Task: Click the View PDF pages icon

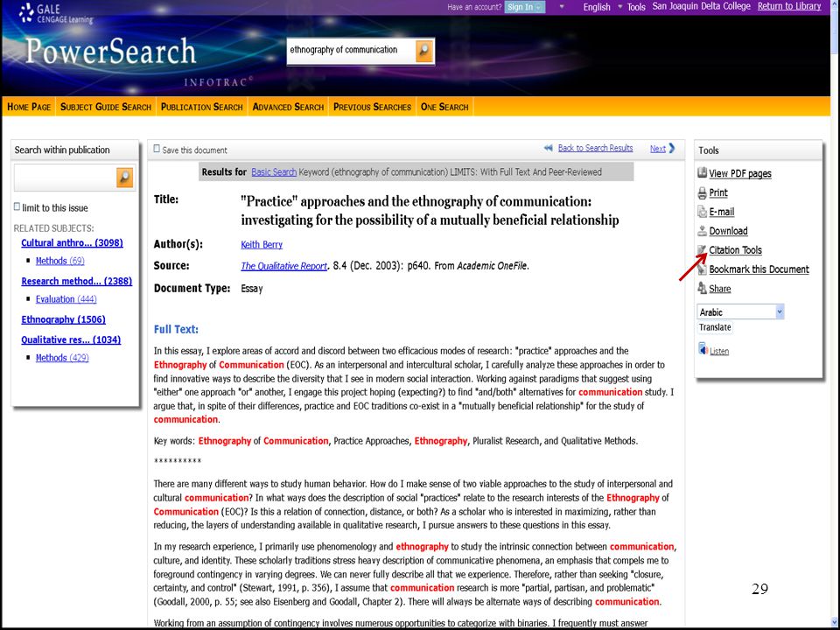Action: click(x=703, y=172)
